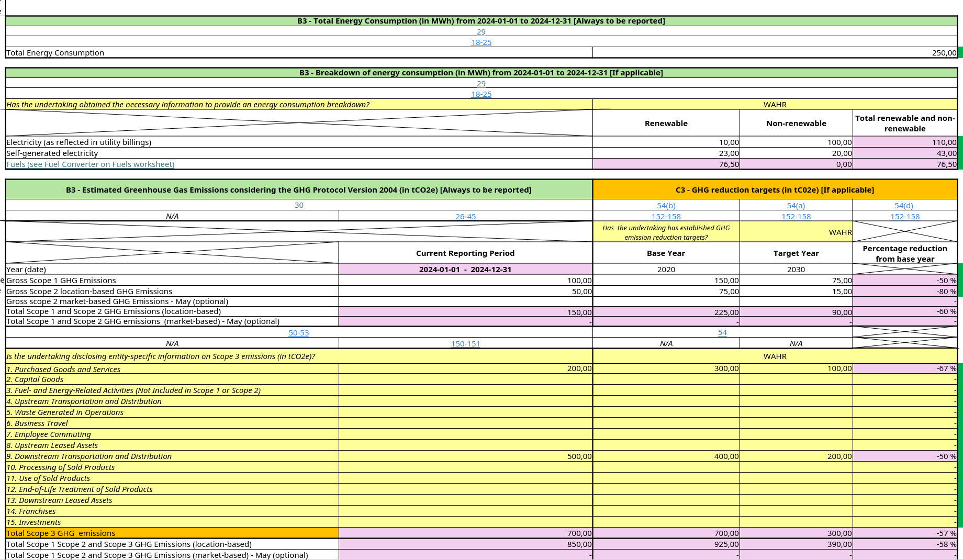Open the '150-151' reference link
The height and width of the screenshot is (560, 963).
point(465,344)
